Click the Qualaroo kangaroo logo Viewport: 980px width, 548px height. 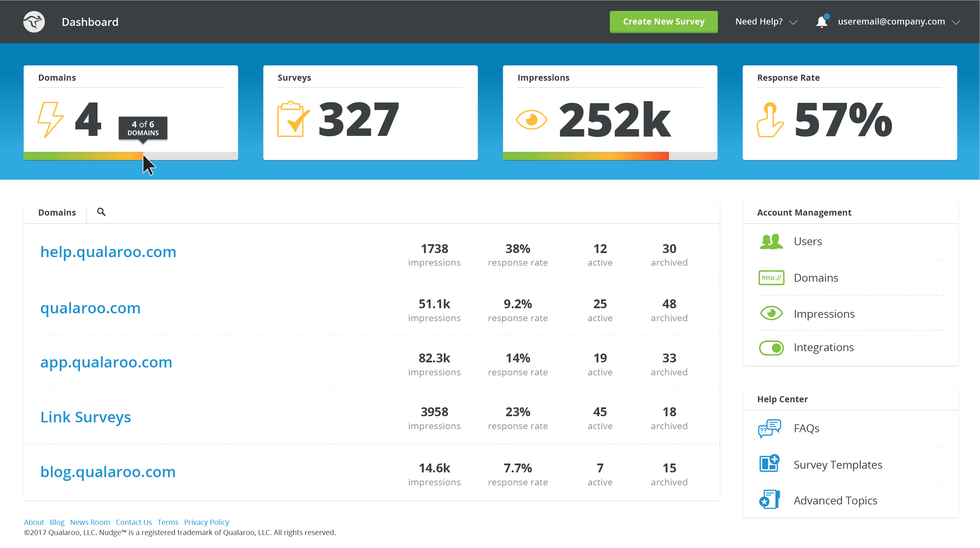click(34, 22)
